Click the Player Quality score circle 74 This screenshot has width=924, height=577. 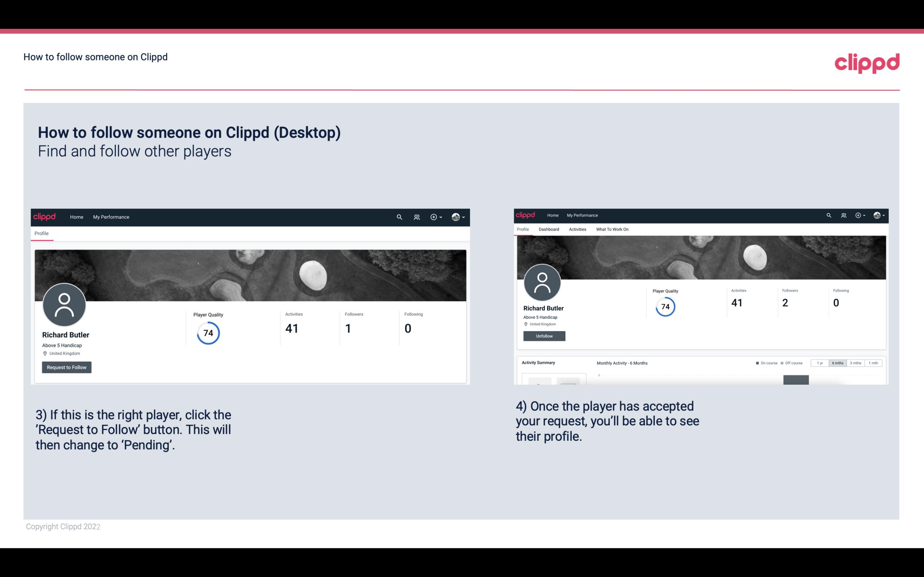(x=208, y=333)
